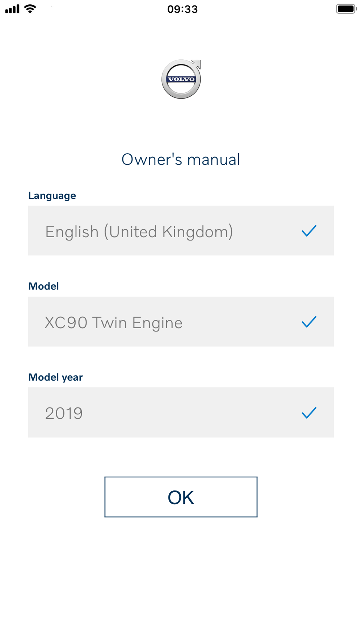Image resolution: width=362 pixels, height=644 pixels.
Task: Select the 2019 year text
Action: pos(64,413)
